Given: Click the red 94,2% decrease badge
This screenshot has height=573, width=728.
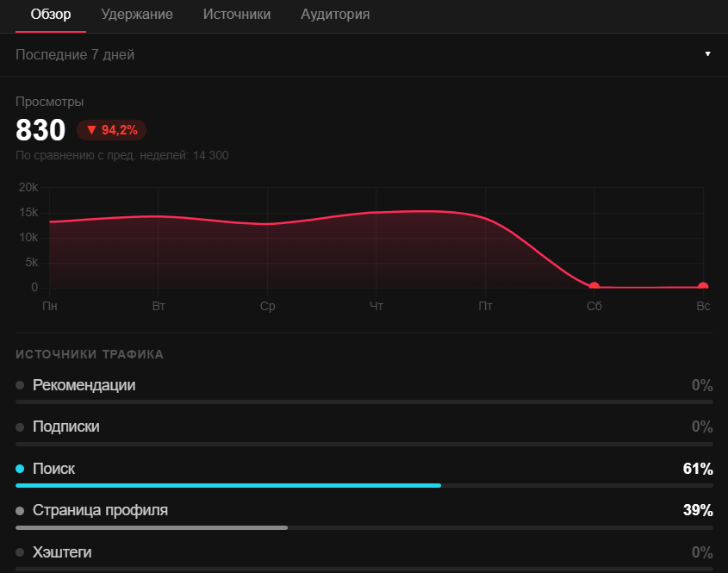Looking at the screenshot, I should point(111,130).
